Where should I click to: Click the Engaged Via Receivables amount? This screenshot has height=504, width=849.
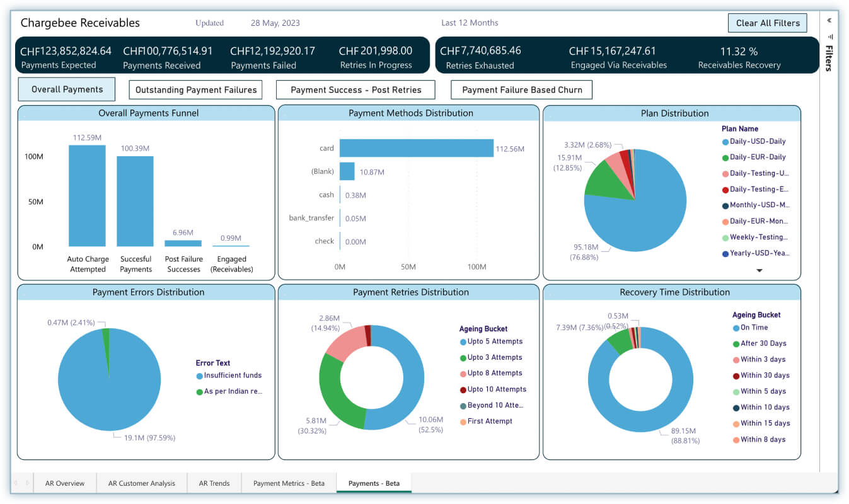click(613, 51)
